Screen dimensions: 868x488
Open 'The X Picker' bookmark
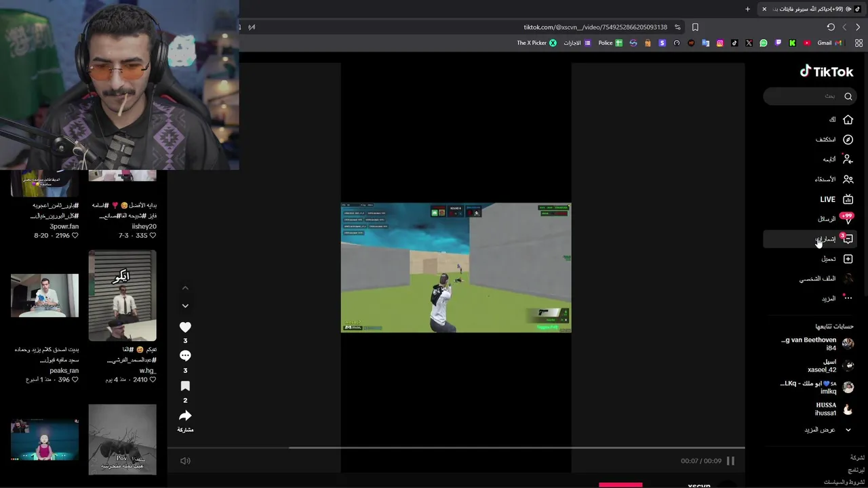point(537,43)
